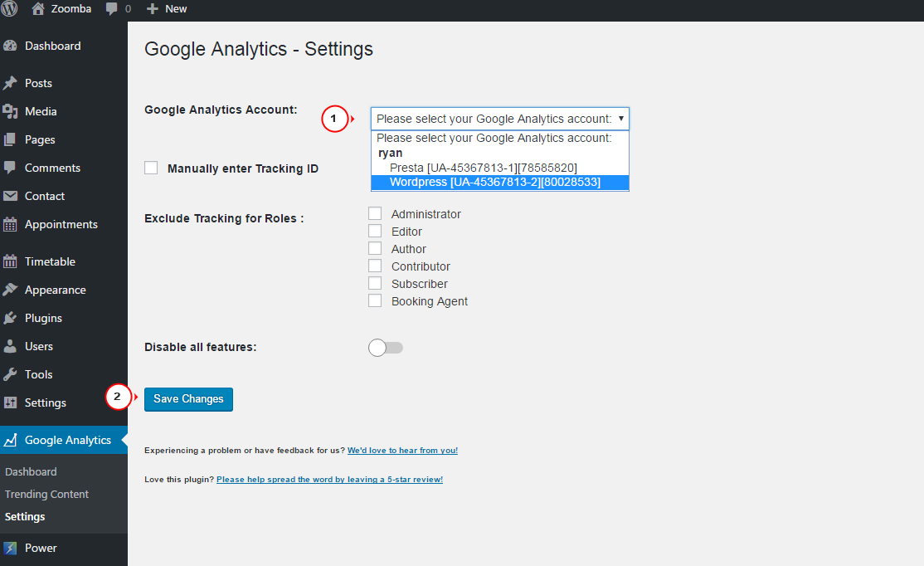Click the Zoomba site name link
924x566 pixels.
click(x=71, y=9)
